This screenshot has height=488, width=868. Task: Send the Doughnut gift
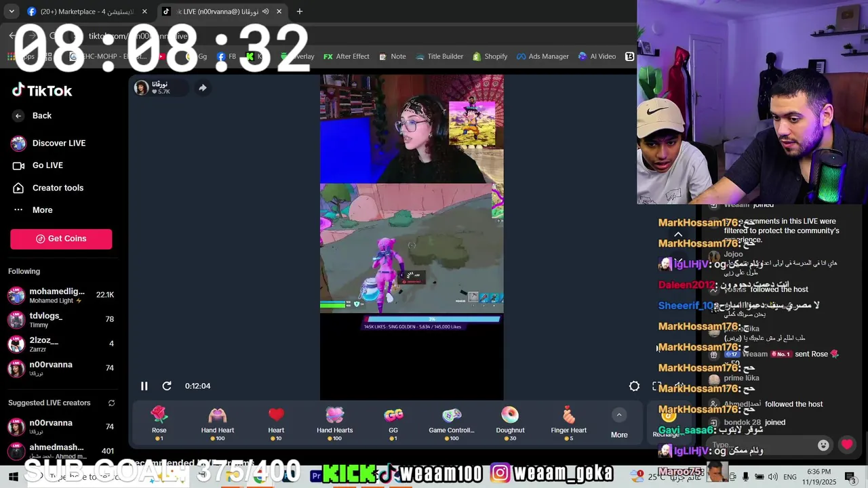pos(510,424)
